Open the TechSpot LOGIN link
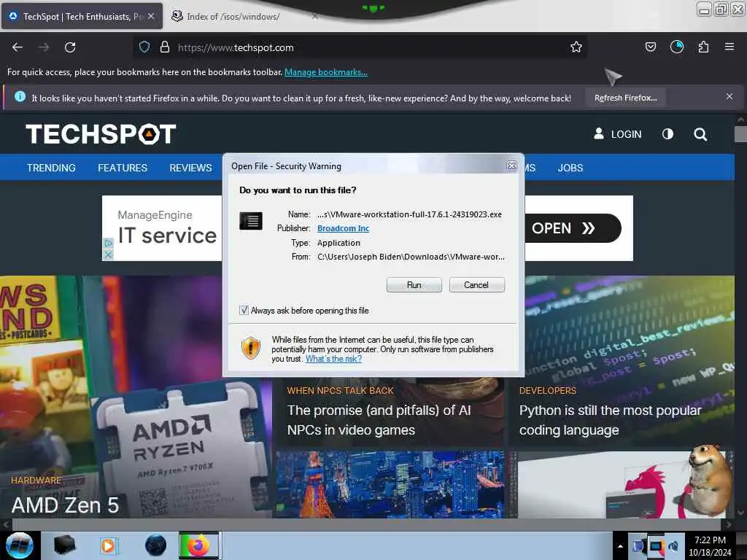Screen dimensions: 747x560 (618, 134)
